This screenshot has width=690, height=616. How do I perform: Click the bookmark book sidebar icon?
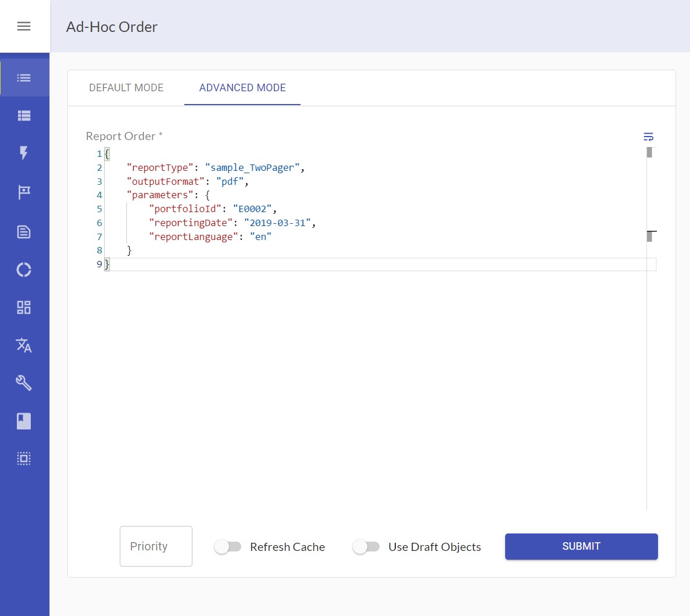click(24, 421)
